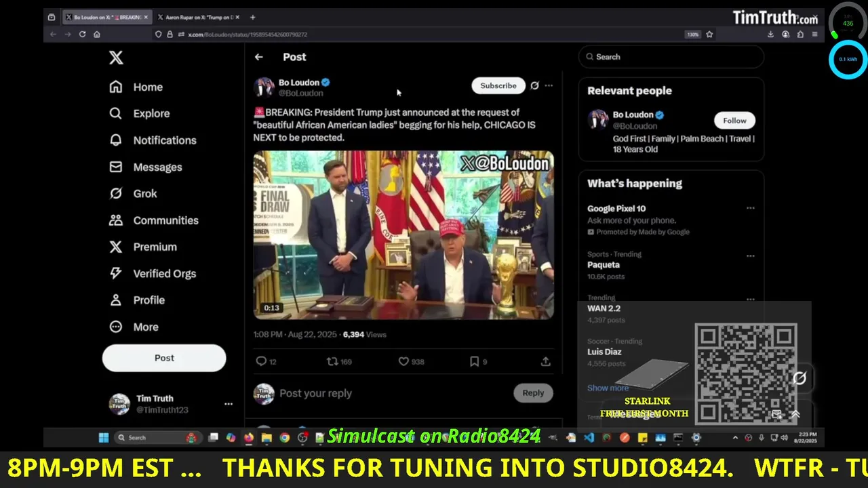
Task: Open Bo Loudon's name in Relevant people
Action: [x=633, y=115]
